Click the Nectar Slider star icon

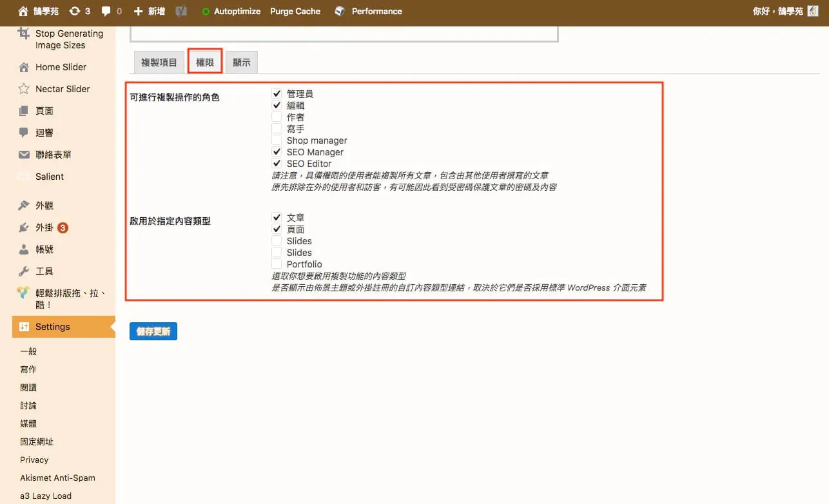pos(24,89)
